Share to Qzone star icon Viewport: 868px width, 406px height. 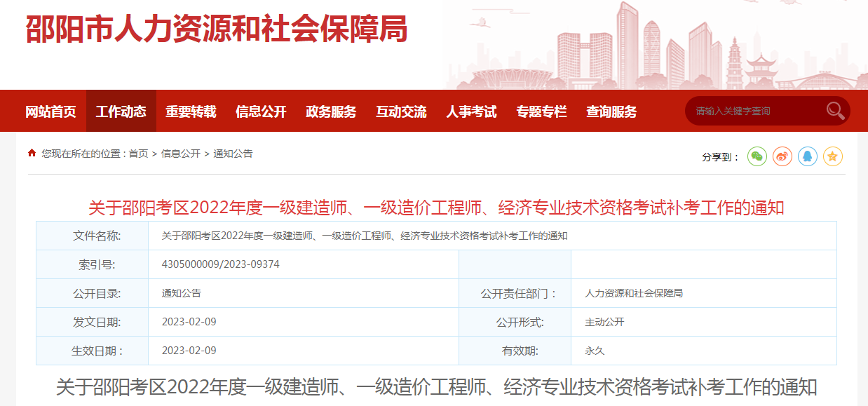[833, 156]
